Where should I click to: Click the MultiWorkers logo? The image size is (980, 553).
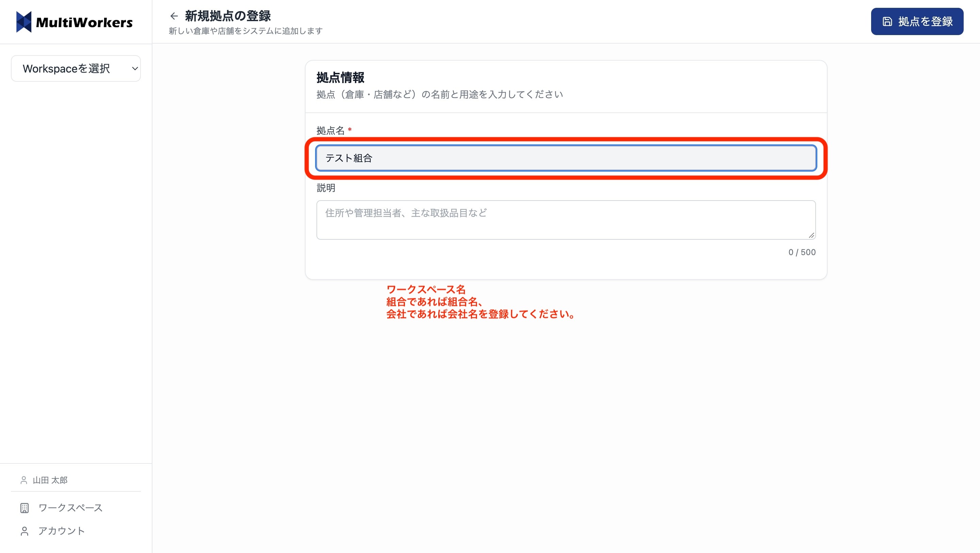pyautogui.click(x=75, y=22)
